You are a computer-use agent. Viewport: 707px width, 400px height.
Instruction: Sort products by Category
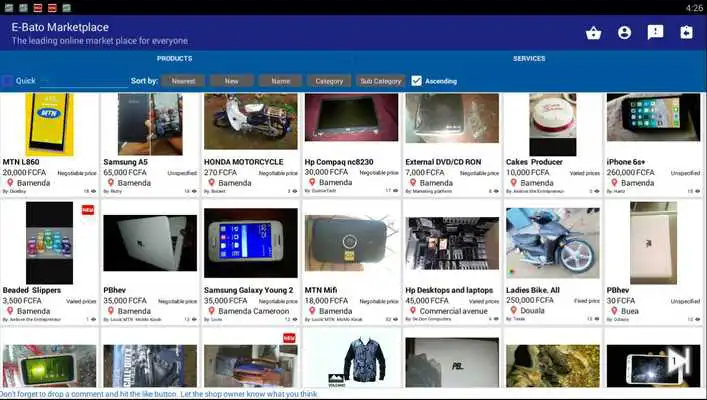click(x=329, y=81)
